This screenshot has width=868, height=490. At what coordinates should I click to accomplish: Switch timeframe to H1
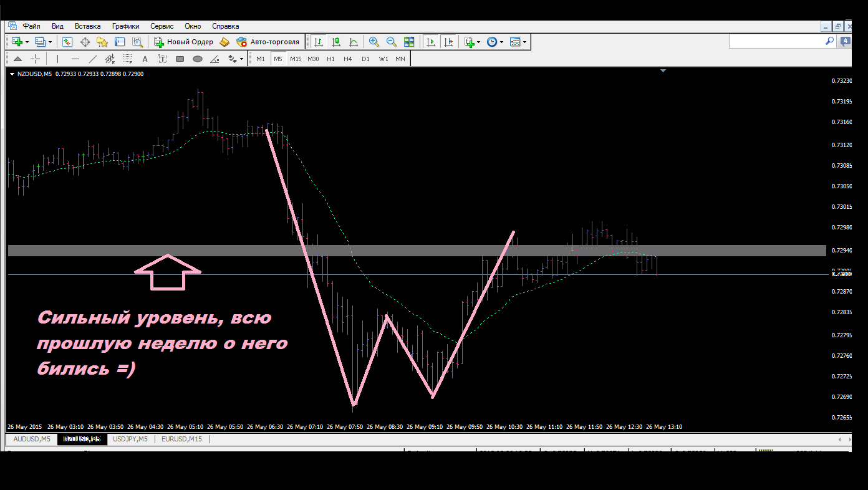point(330,59)
